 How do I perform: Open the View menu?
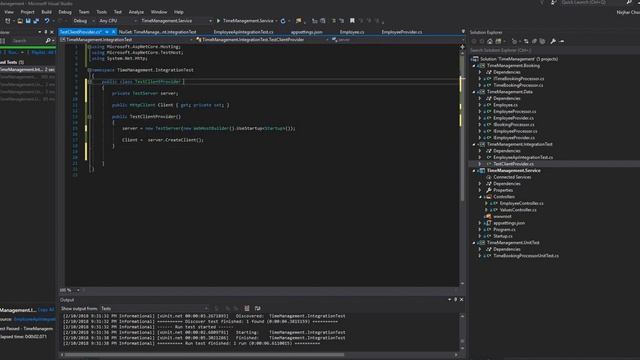[9, 12]
